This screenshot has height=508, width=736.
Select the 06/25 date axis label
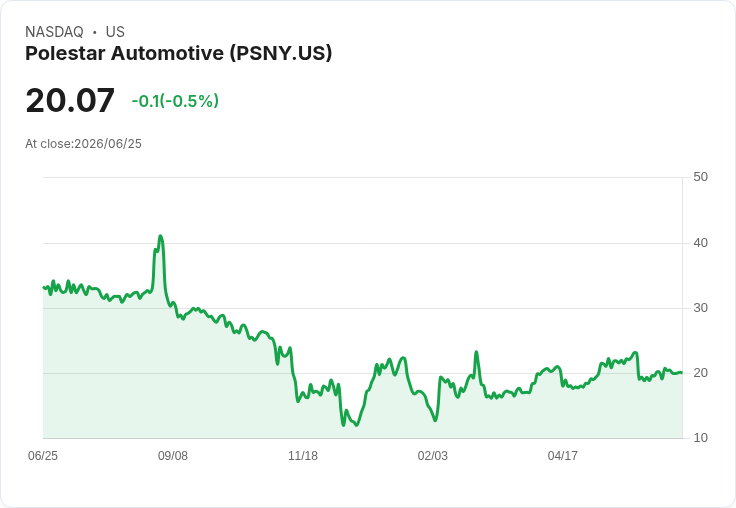(43, 455)
